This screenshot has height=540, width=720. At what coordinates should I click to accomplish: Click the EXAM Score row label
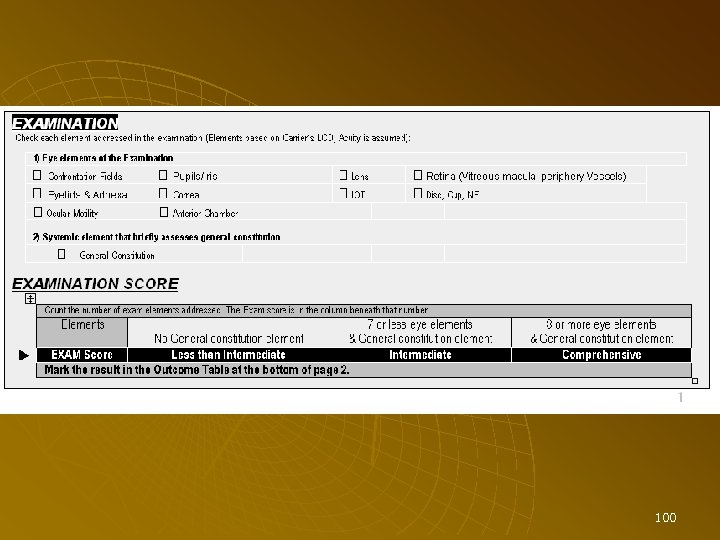82,355
